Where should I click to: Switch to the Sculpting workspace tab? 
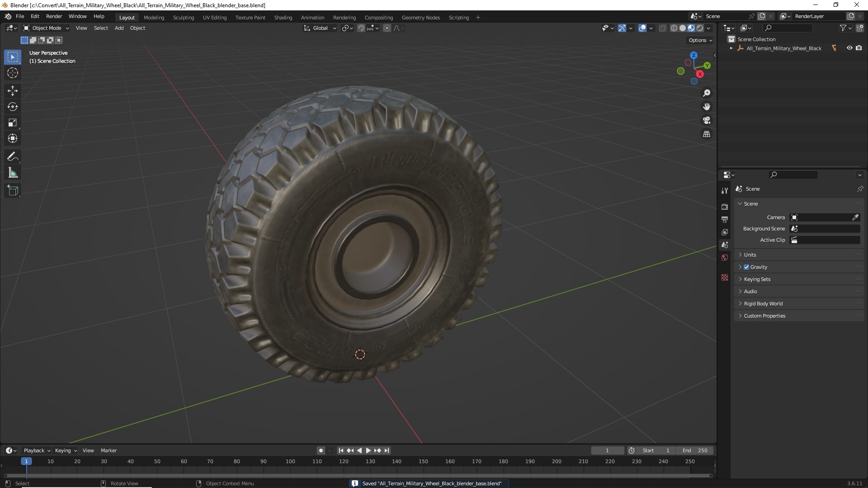(x=183, y=18)
